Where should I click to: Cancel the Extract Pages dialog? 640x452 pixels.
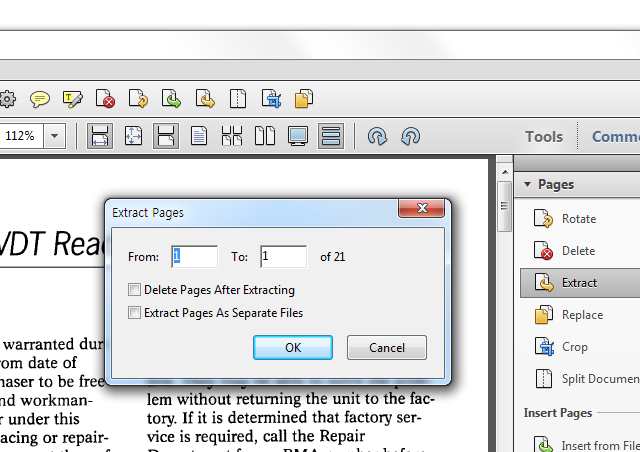387,347
